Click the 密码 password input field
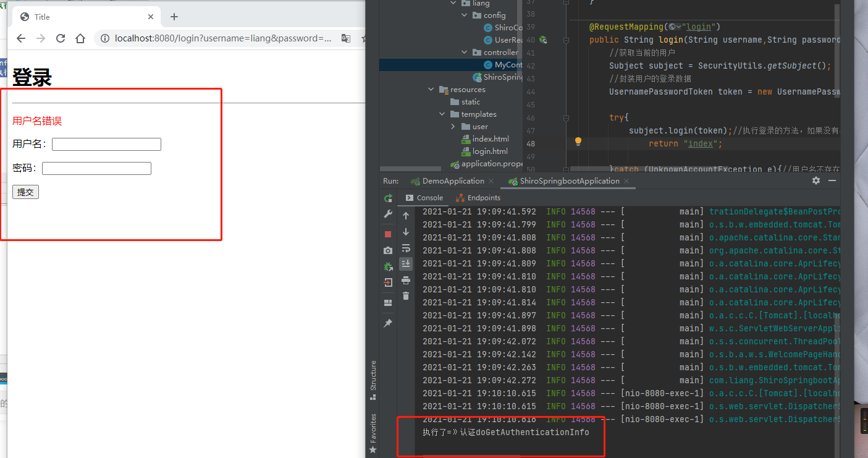 (96, 168)
